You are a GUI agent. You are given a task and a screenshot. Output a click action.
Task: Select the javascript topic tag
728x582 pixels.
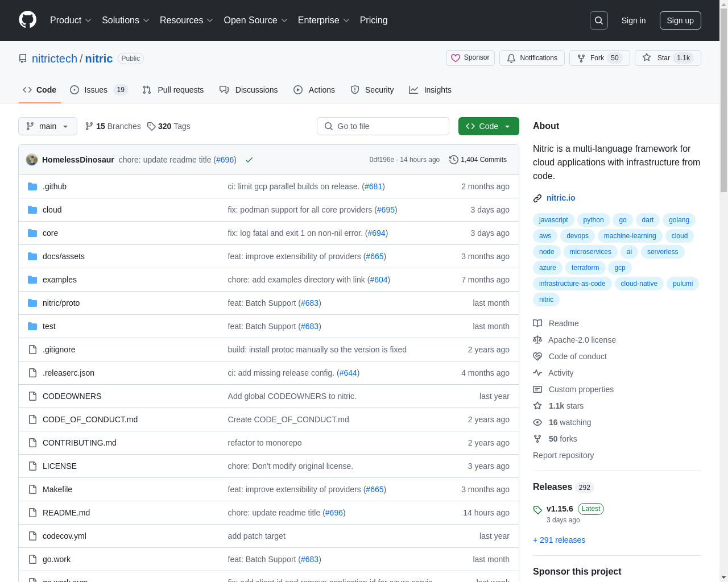pyautogui.click(x=553, y=220)
